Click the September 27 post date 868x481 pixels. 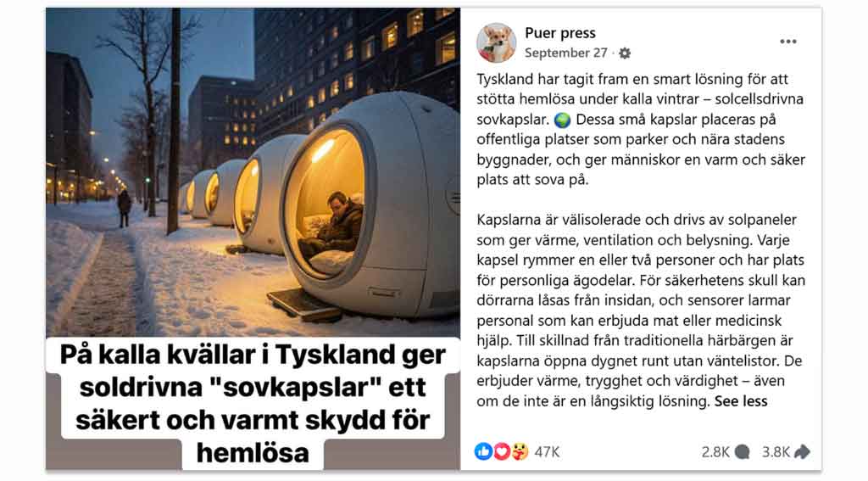[x=565, y=53]
